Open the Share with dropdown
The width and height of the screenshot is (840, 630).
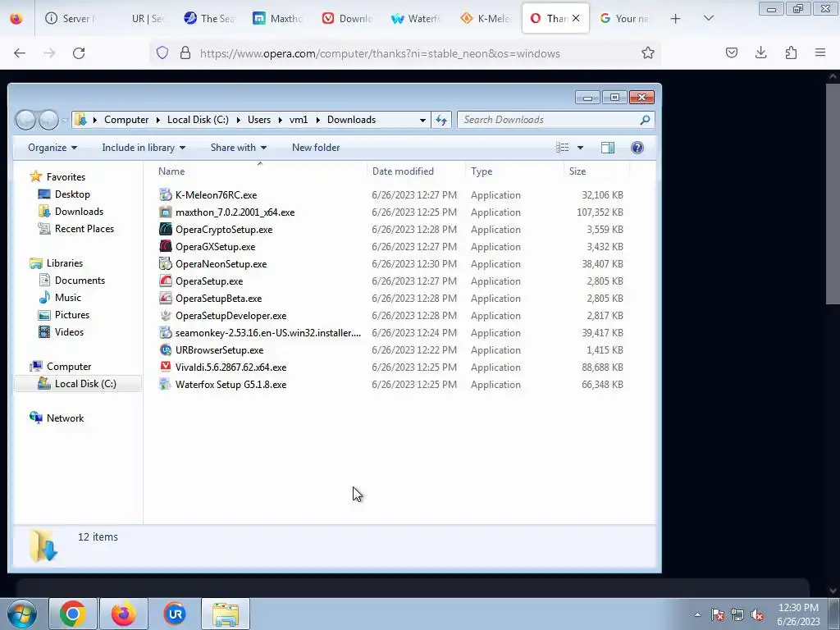[x=239, y=148]
